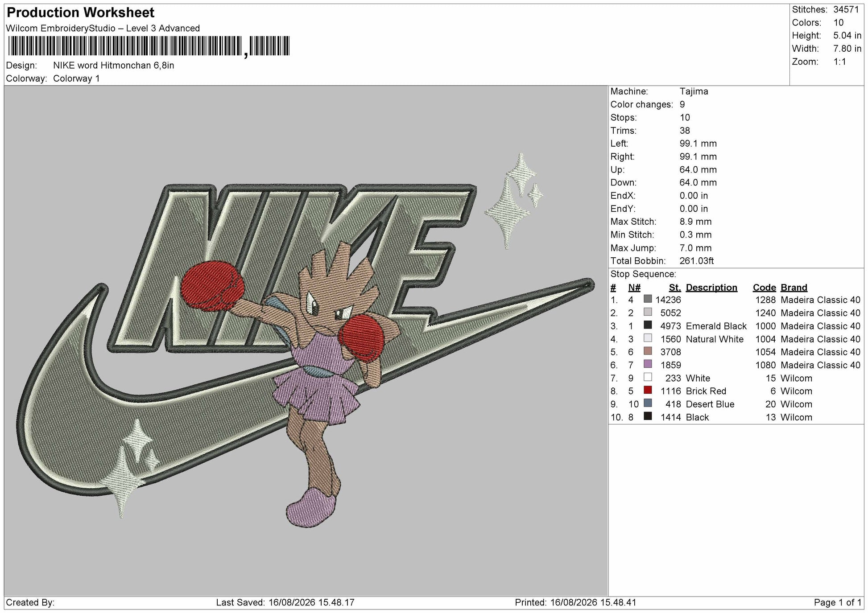Screen dimensions: 868x613
Task: Click the embroidery design preview image
Action: tap(306, 341)
